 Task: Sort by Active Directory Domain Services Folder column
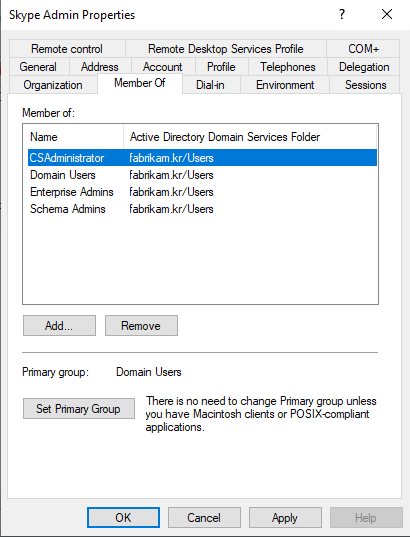(x=250, y=137)
